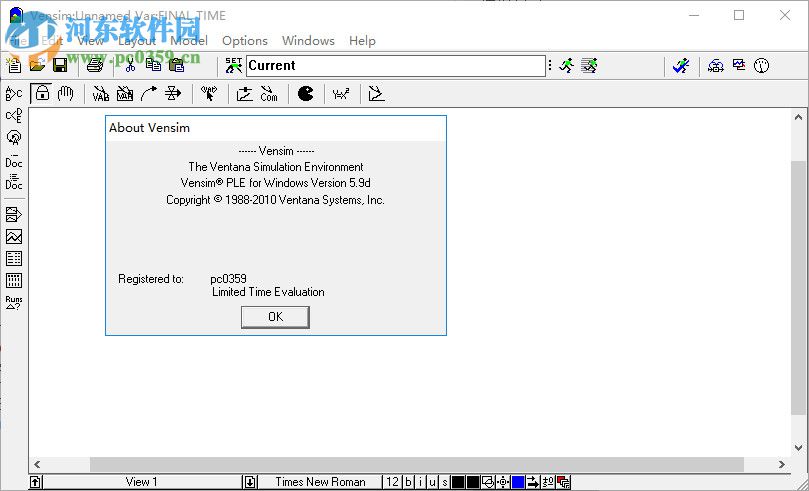The width and height of the screenshot is (809, 491).
Task: Toggle italic (i) in the status bar
Action: 420,482
